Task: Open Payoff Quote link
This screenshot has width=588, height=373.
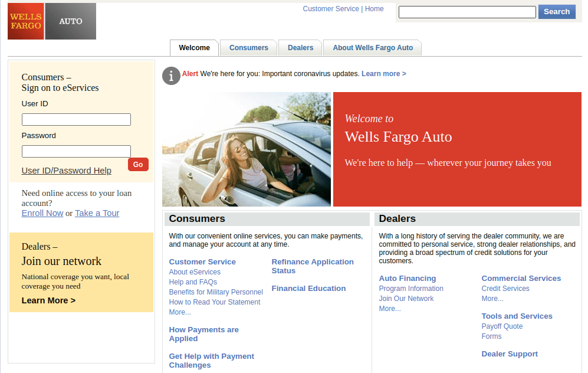Action: (x=502, y=326)
